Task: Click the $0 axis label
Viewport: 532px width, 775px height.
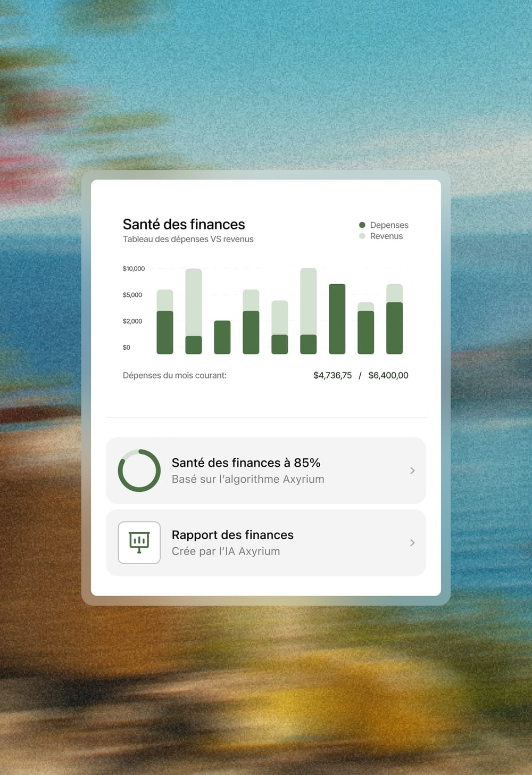Action: [x=127, y=348]
